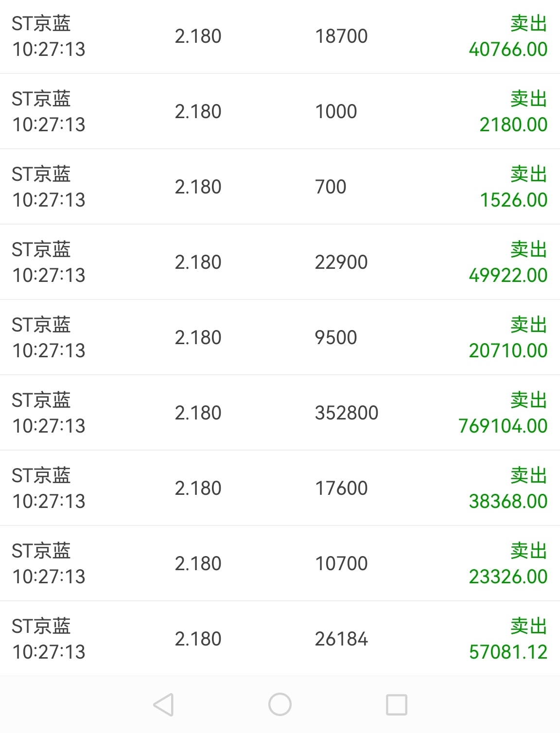Click the 49922.00 sell amount
This screenshot has height=733, width=560.
(x=508, y=276)
